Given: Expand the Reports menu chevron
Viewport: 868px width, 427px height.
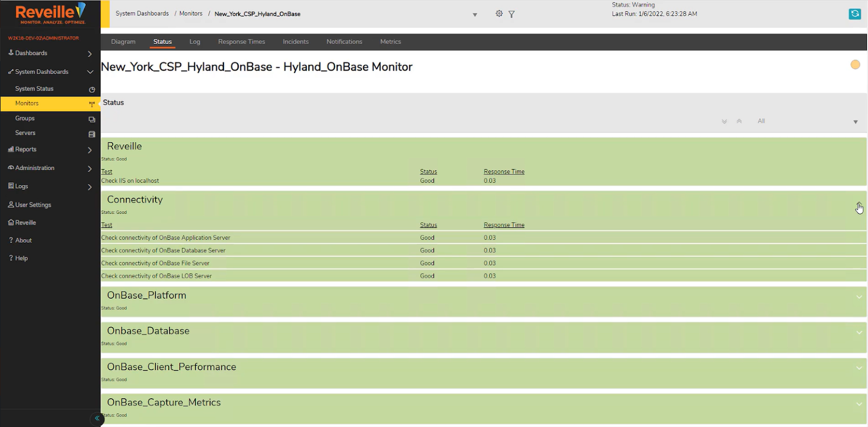Looking at the screenshot, I should (90, 150).
